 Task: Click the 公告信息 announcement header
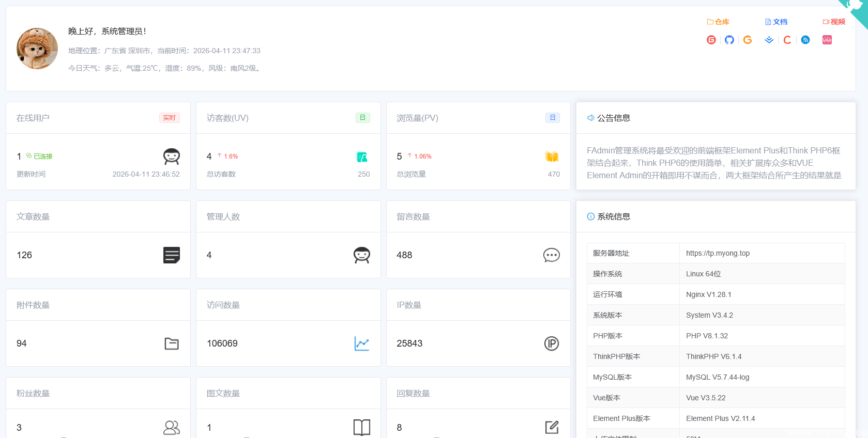point(614,118)
